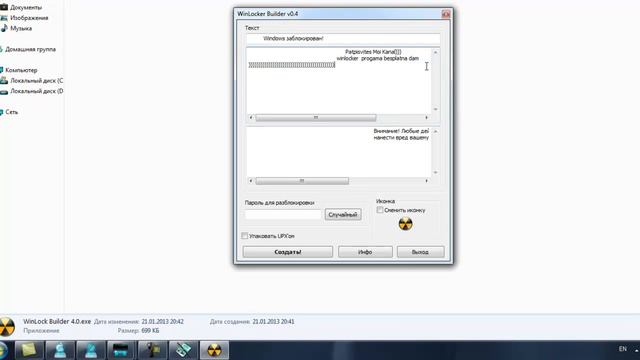The image size is (640, 360).
Task: Click left scroll arrow of warning area
Action: click(x=251, y=181)
